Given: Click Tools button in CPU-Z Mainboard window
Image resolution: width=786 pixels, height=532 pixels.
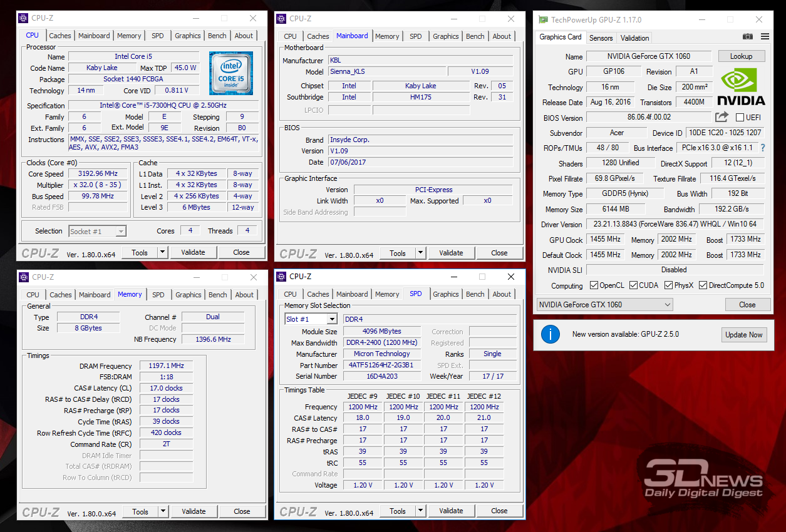Looking at the screenshot, I should click(x=398, y=253).
